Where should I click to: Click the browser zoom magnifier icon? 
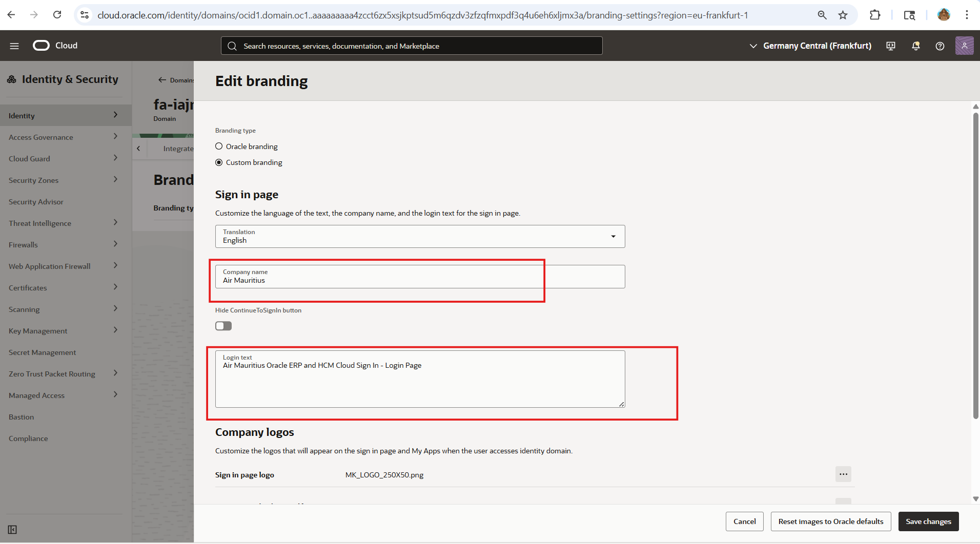822,15
